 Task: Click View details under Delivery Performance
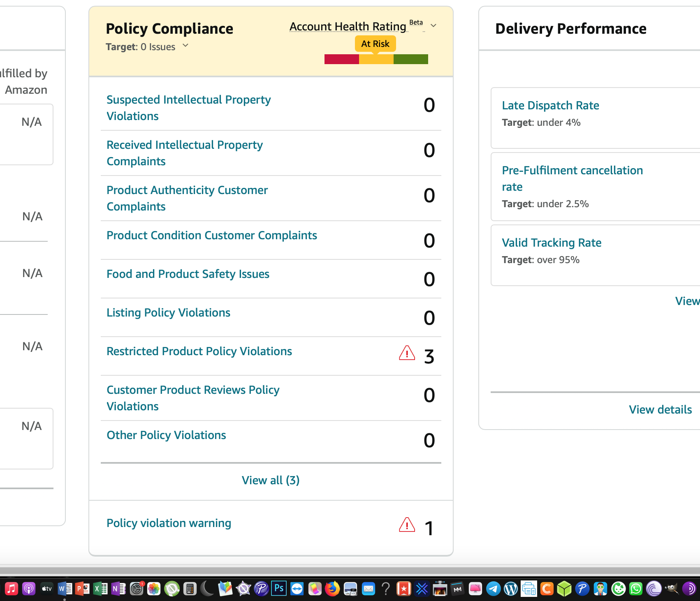[x=660, y=409]
